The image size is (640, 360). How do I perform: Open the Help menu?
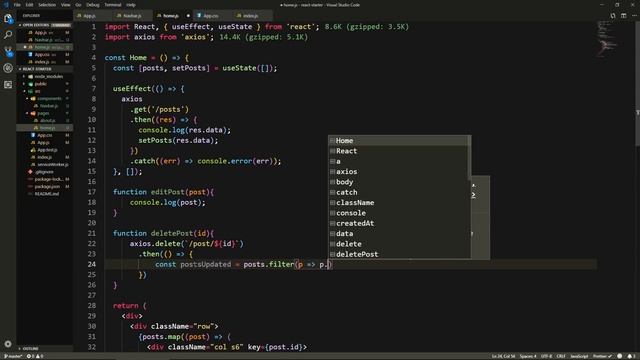pos(131,5)
